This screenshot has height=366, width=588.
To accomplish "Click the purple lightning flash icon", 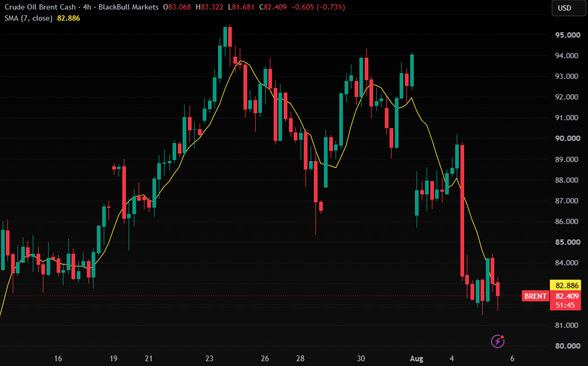I will coord(497,341).
